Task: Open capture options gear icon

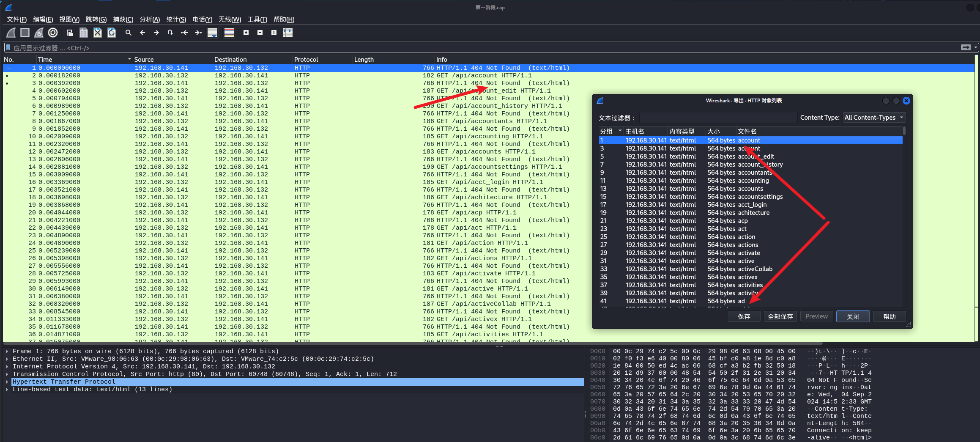Action: coord(53,33)
